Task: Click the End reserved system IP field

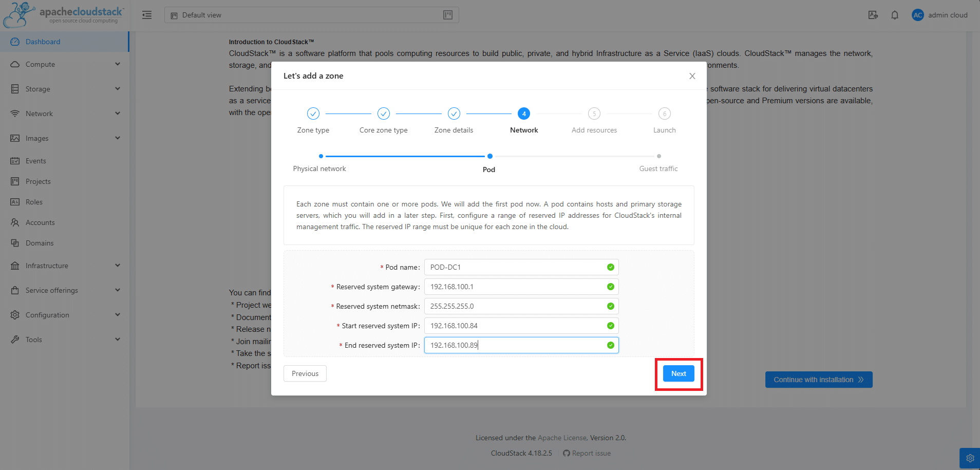Action: click(521, 345)
